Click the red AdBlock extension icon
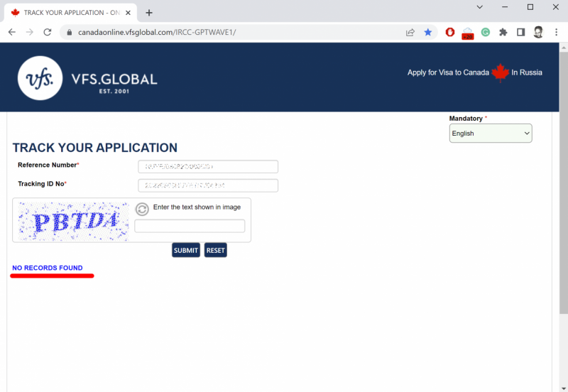 [449, 32]
